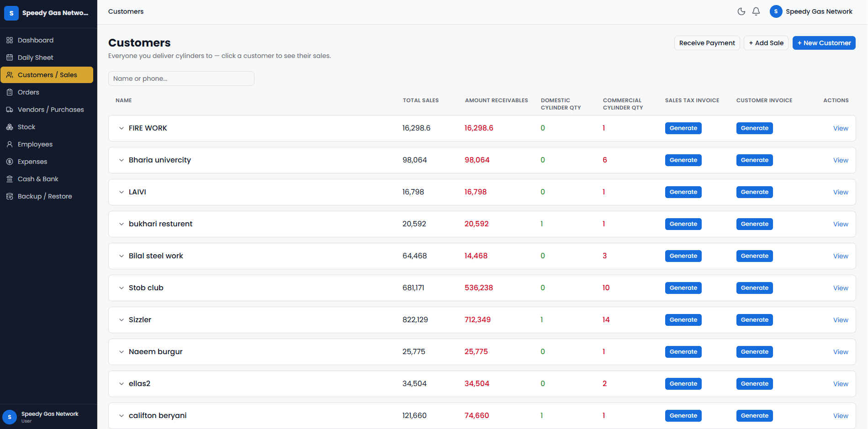Image resolution: width=868 pixels, height=429 pixels.
Task: Expand the LAIVI customer row
Action: click(122, 192)
